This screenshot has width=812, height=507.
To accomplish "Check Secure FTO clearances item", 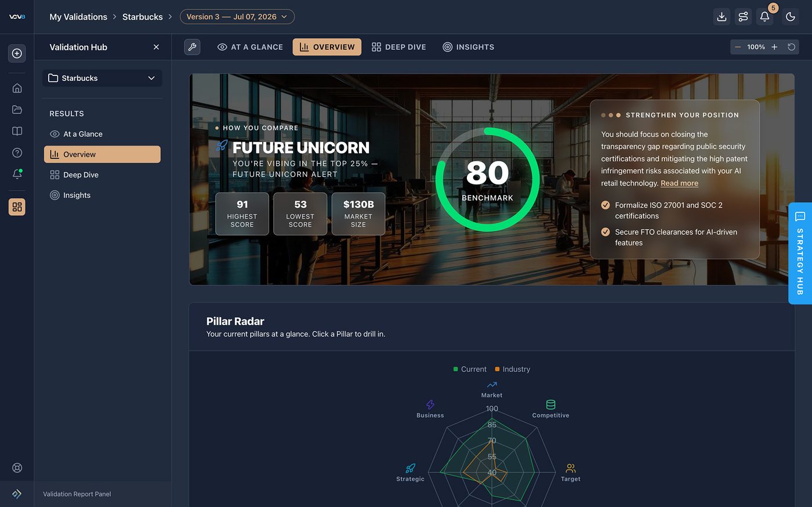I will [x=605, y=231].
